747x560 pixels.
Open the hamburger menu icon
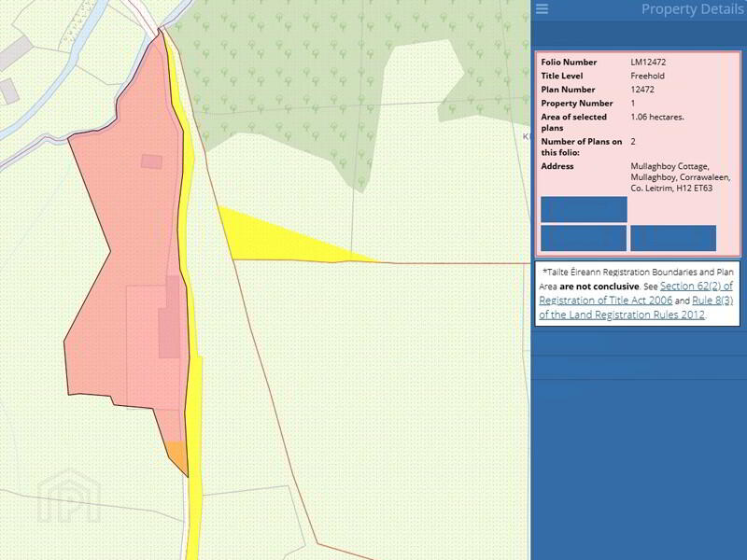point(542,9)
